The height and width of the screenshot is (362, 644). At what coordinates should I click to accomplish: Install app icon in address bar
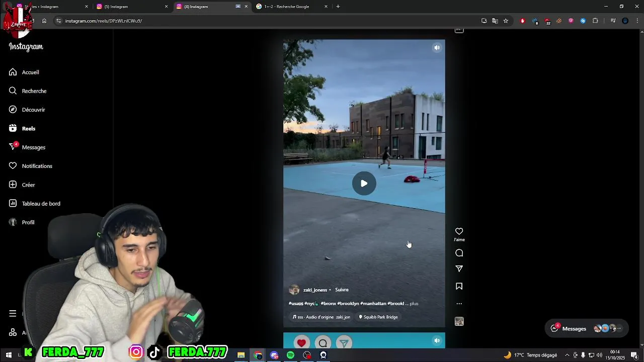pyautogui.click(x=484, y=21)
